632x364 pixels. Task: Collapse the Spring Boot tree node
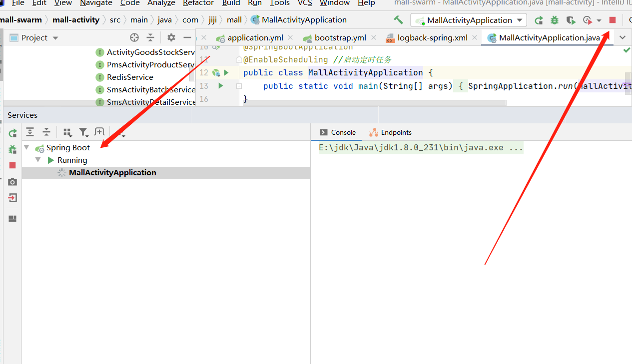click(x=26, y=147)
